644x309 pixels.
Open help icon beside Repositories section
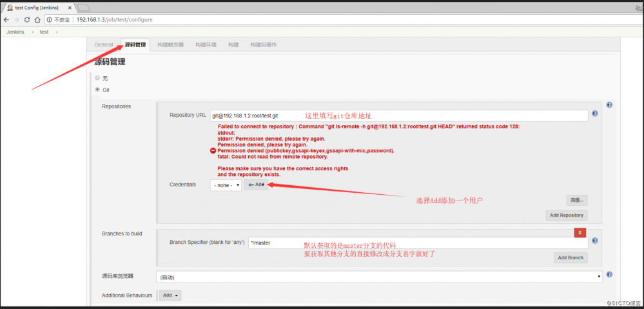click(609, 105)
